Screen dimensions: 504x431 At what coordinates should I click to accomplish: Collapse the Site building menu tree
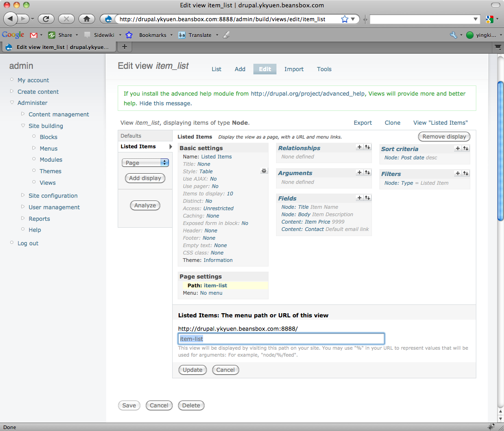click(x=24, y=126)
